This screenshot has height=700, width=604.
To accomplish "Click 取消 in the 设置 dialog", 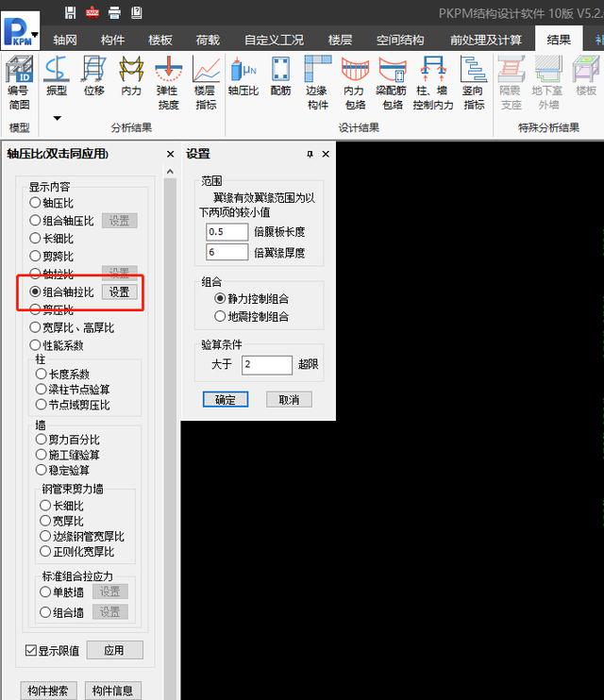I will pos(289,400).
